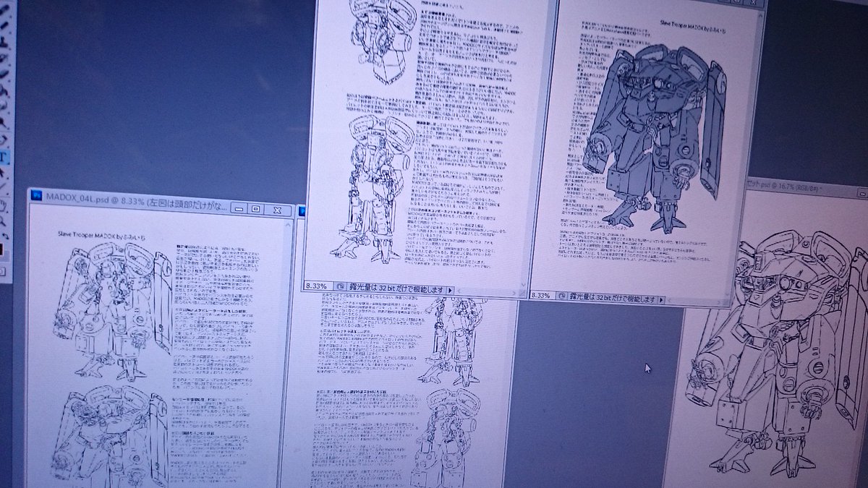Activate MADOX_04L.psd window title bar
Screen dimensions: 868x488
tap(137, 201)
